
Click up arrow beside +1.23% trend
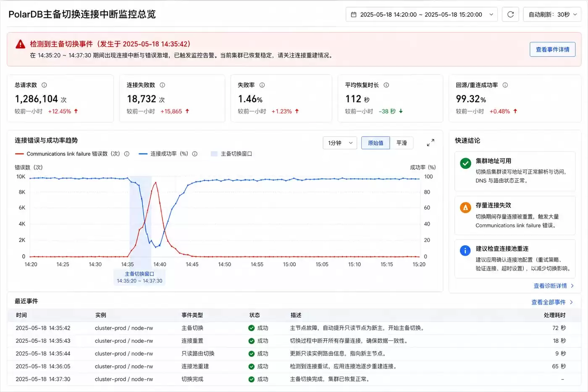(x=297, y=111)
